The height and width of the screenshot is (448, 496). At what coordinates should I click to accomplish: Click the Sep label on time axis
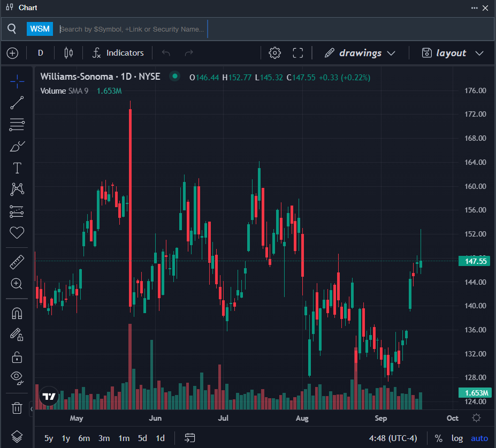coord(381,418)
